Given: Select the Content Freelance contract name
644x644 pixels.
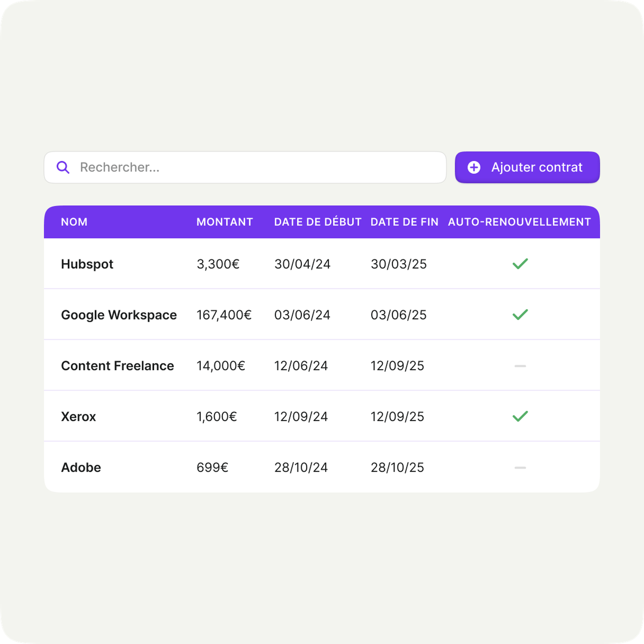Looking at the screenshot, I should tap(117, 366).
